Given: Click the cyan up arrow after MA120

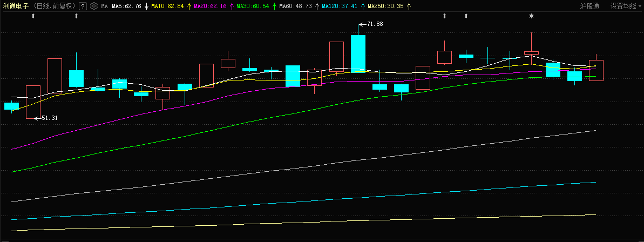Looking at the screenshot, I should pyautogui.click(x=363, y=6).
